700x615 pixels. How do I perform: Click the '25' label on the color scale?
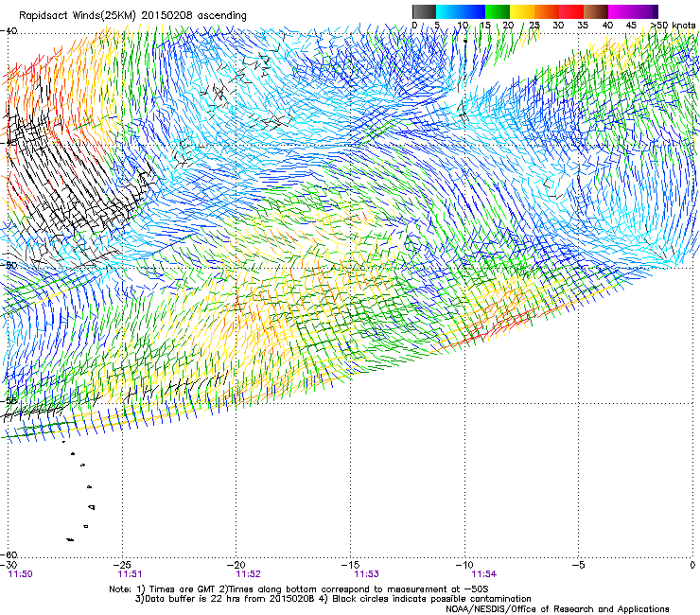click(x=534, y=25)
